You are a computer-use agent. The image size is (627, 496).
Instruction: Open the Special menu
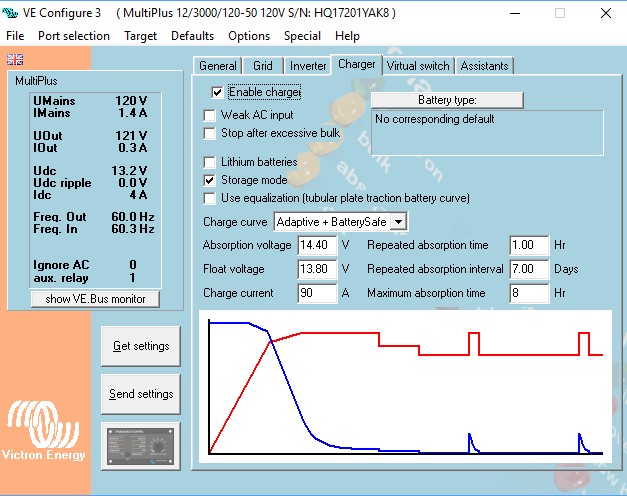[x=302, y=36]
